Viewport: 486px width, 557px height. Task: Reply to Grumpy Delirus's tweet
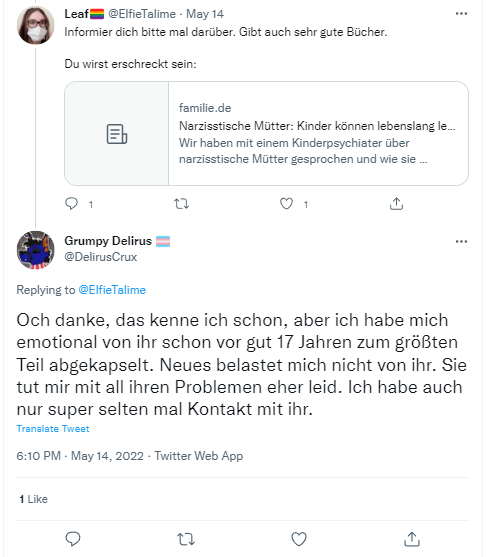pos(73,539)
